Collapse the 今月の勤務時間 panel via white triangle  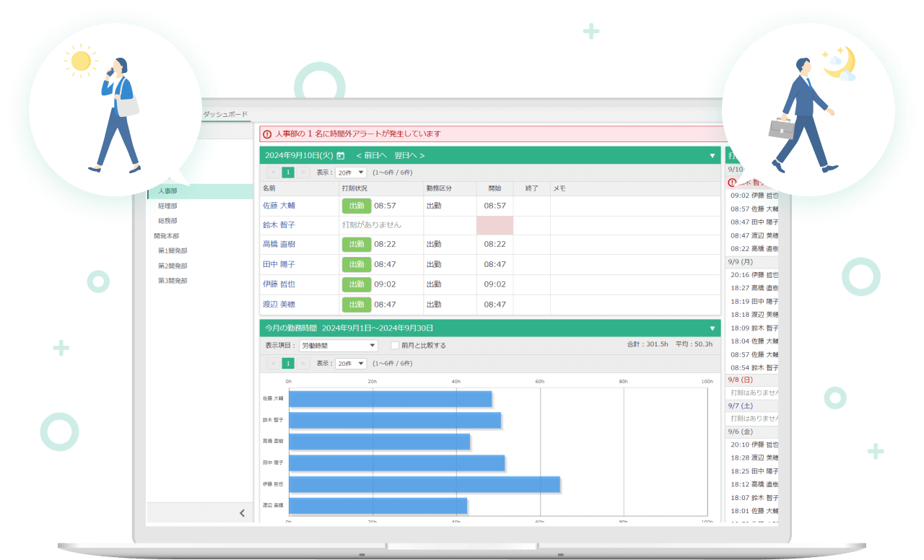(x=712, y=328)
